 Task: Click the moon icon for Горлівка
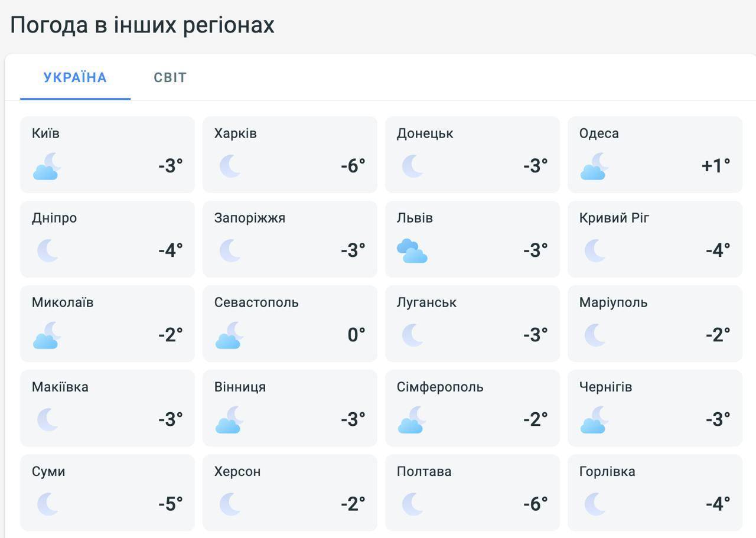pyautogui.click(x=595, y=504)
